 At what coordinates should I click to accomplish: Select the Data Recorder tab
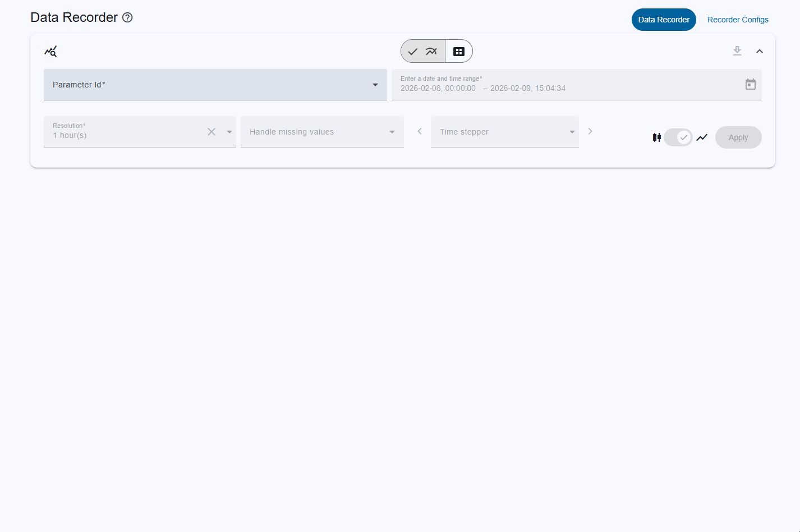[664, 19]
